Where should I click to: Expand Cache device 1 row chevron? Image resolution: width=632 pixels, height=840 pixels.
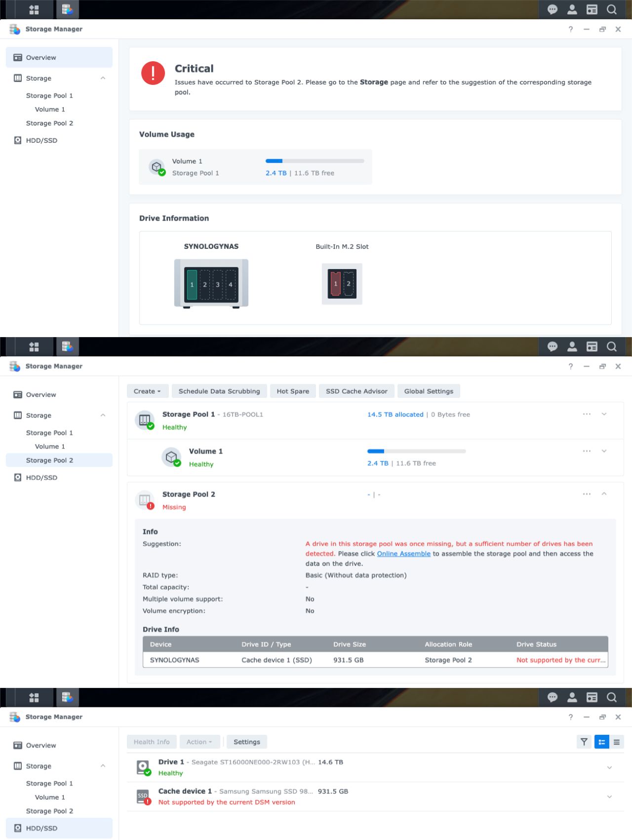(609, 797)
